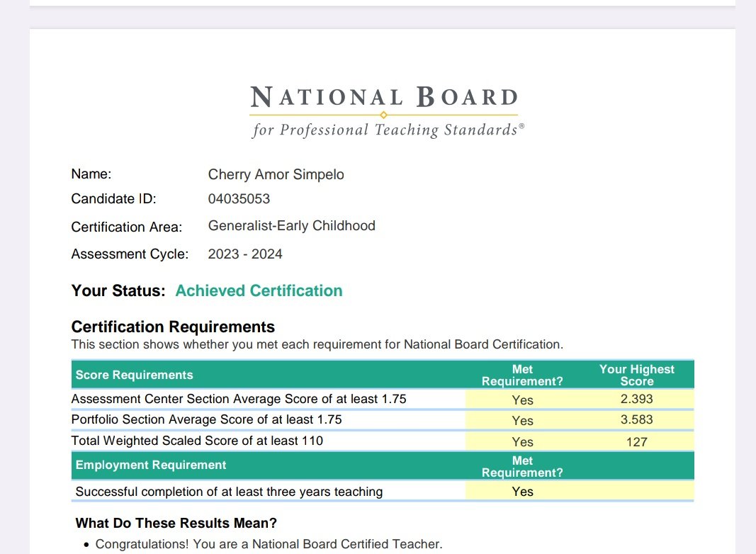The height and width of the screenshot is (554, 756).
Task: Click 'Portfolio Section Average Score' row text
Action: (206, 419)
